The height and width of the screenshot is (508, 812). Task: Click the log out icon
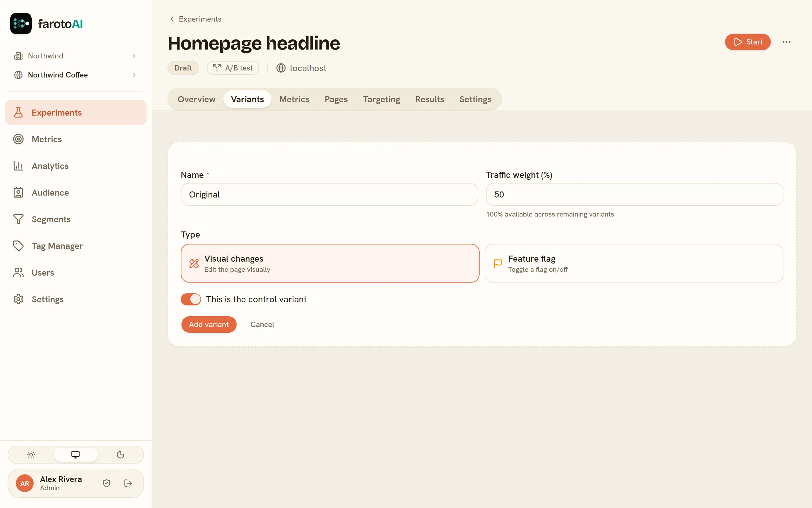tap(128, 483)
